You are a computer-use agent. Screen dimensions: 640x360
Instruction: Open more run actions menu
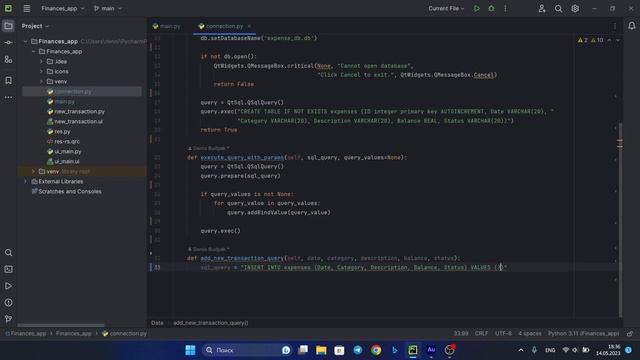click(505, 8)
